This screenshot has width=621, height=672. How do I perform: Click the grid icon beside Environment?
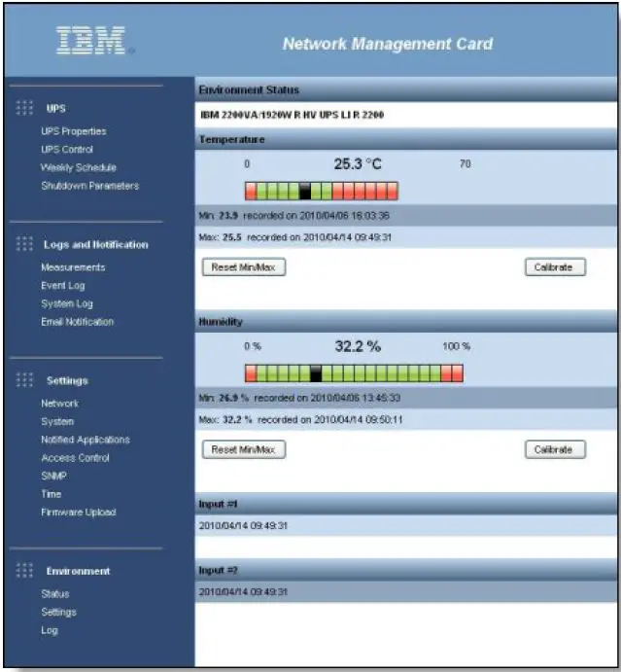(24, 571)
